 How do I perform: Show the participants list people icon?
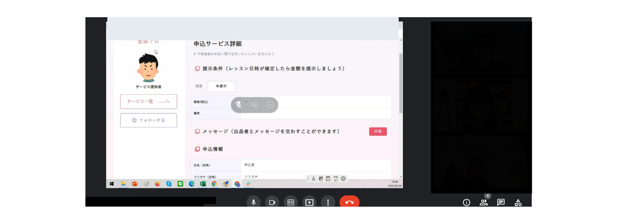tap(483, 203)
